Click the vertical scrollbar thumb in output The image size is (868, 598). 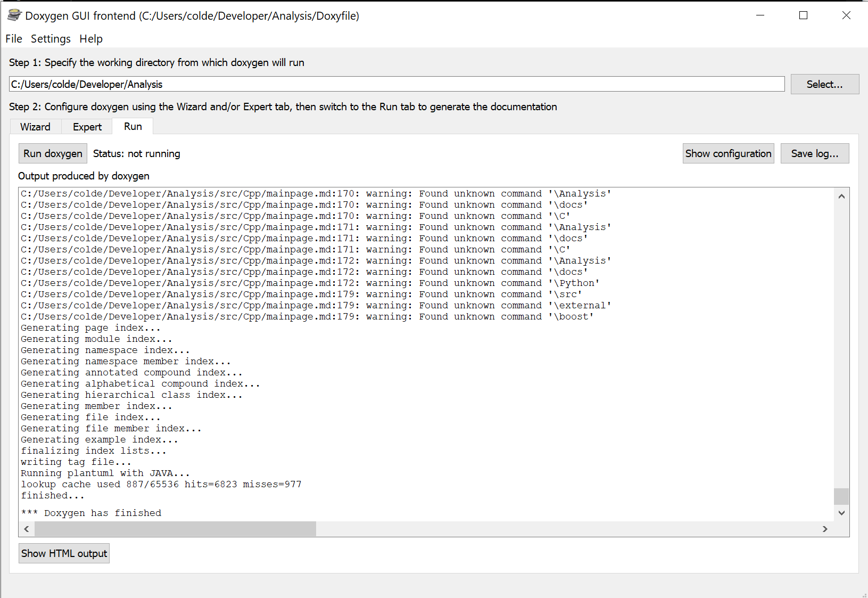coord(841,496)
